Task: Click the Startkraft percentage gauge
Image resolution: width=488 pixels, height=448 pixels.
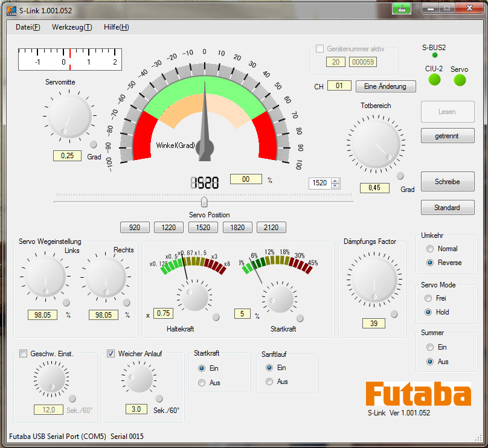Action: [278, 264]
